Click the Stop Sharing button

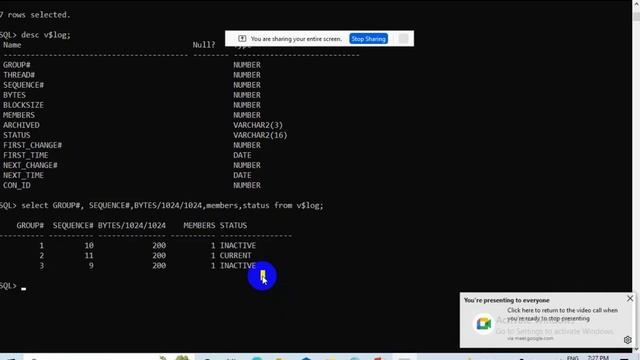click(369, 39)
